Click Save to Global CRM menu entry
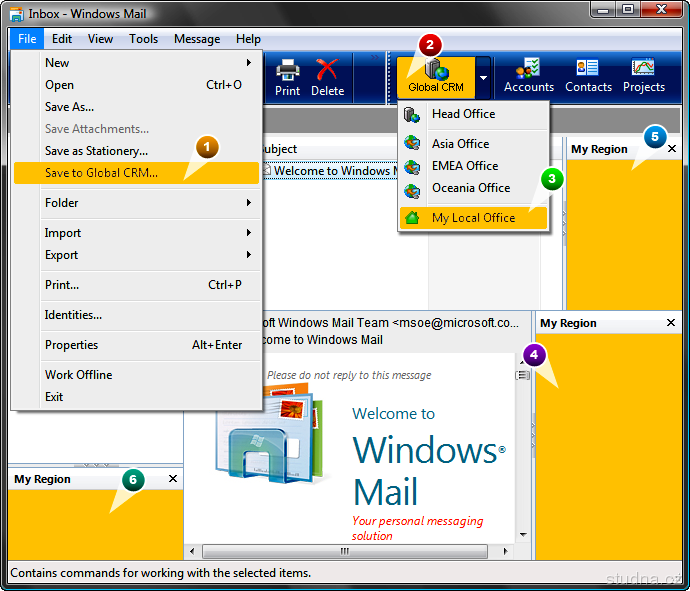This screenshot has height=591, width=690. point(101,173)
